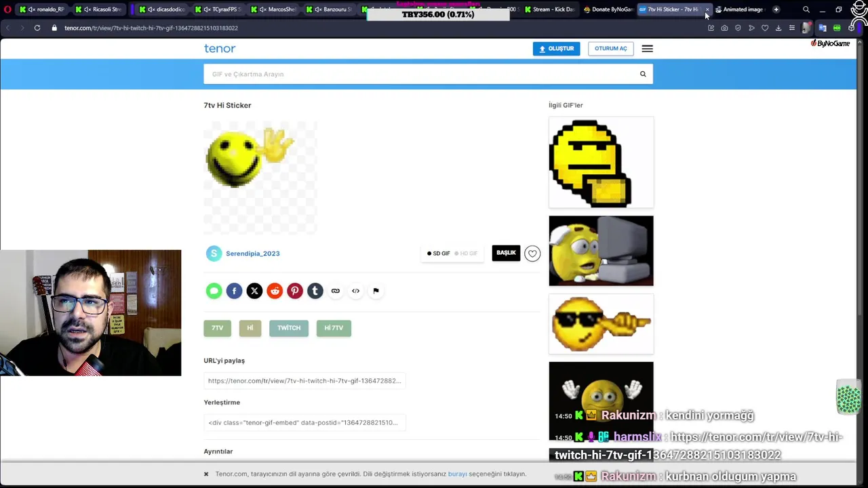Switch to TCyraxFPS tab
Image resolution: width=868 pixels, height=488 pixels.
pos(218,9)
